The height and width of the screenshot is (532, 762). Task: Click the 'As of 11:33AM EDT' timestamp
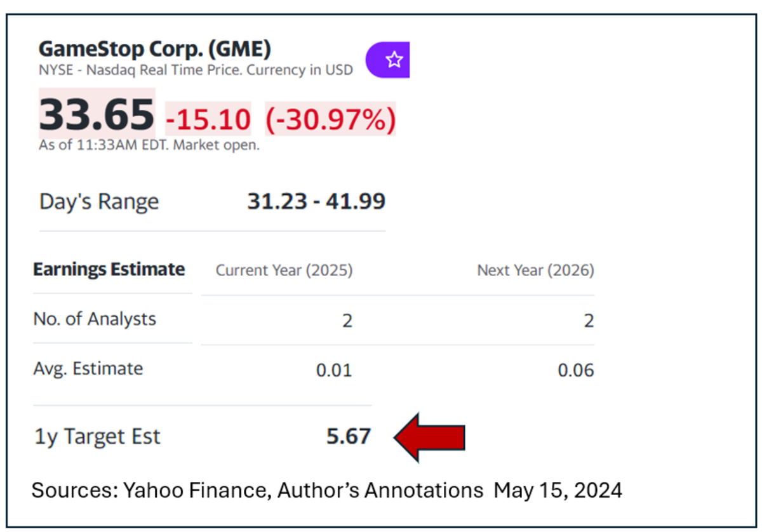tap(149, 145)
